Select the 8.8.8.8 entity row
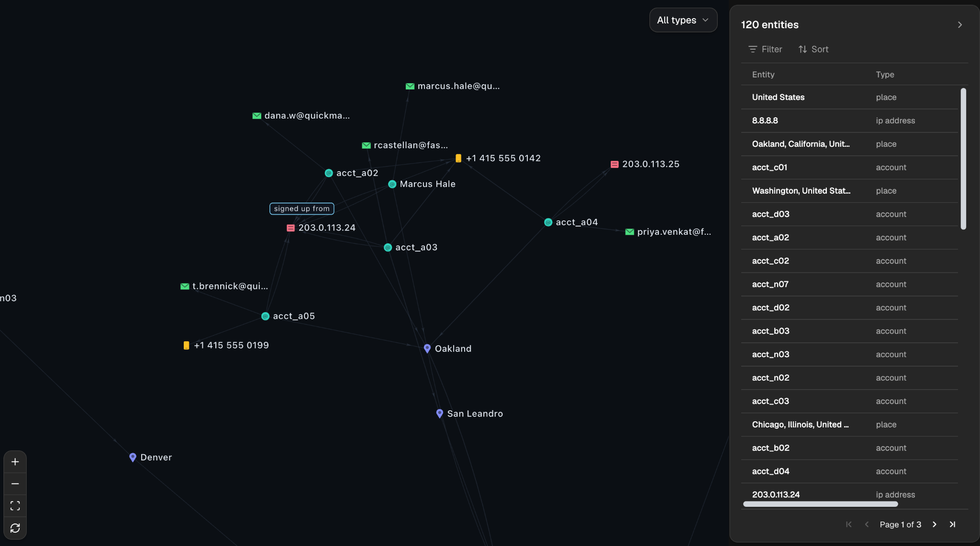The width and height of the screenshot is (980, 546). point(849,121)
